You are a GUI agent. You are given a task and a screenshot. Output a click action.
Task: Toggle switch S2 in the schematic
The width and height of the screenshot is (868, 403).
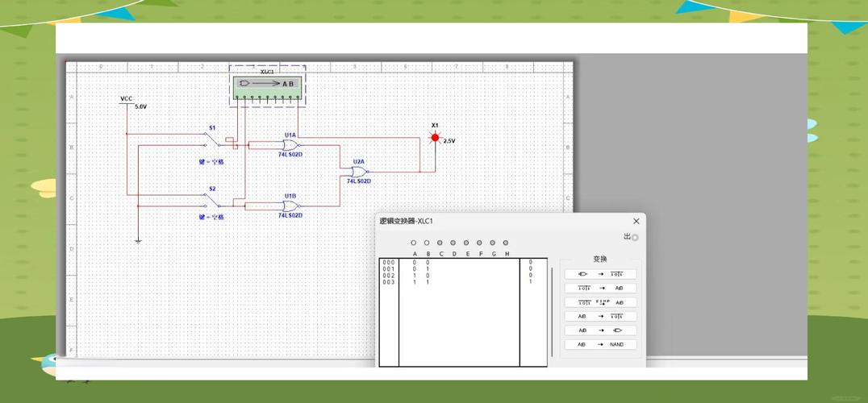[x=211, y=200]
